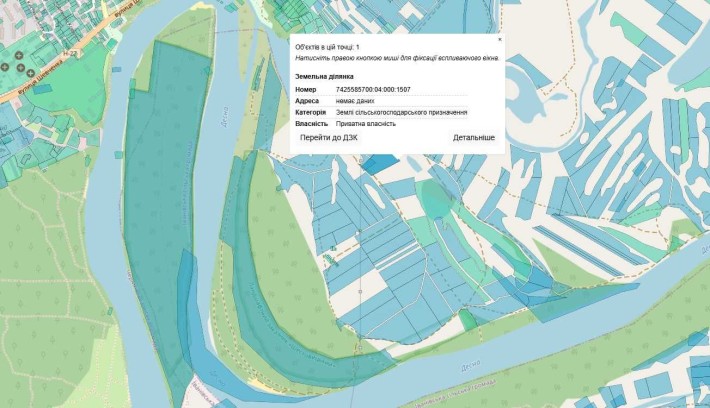Viewport: 710px width, 408px height.
Task: Click the leftmost cemetery cross marker
Action: click(5, 67)
